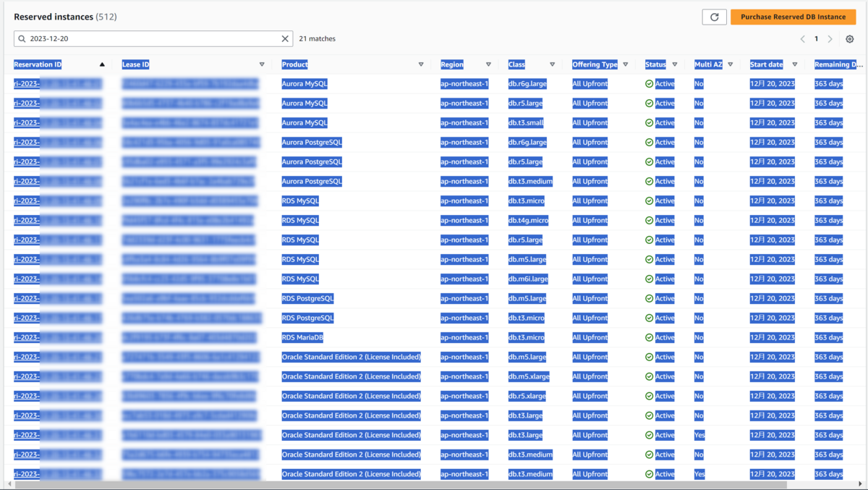Sort by Status column arrow

tap(675, 64)
